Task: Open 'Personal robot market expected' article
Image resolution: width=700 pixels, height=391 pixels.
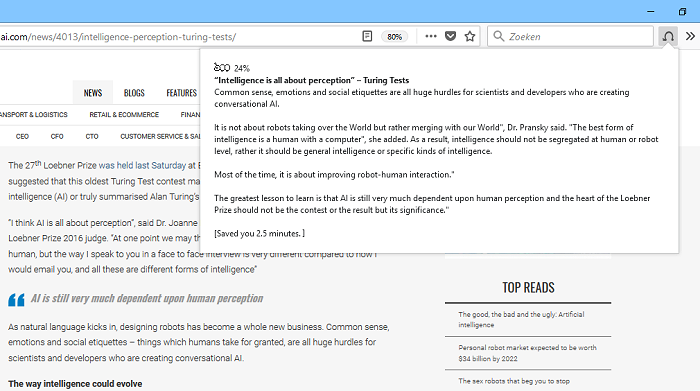Action: point(527,353)
